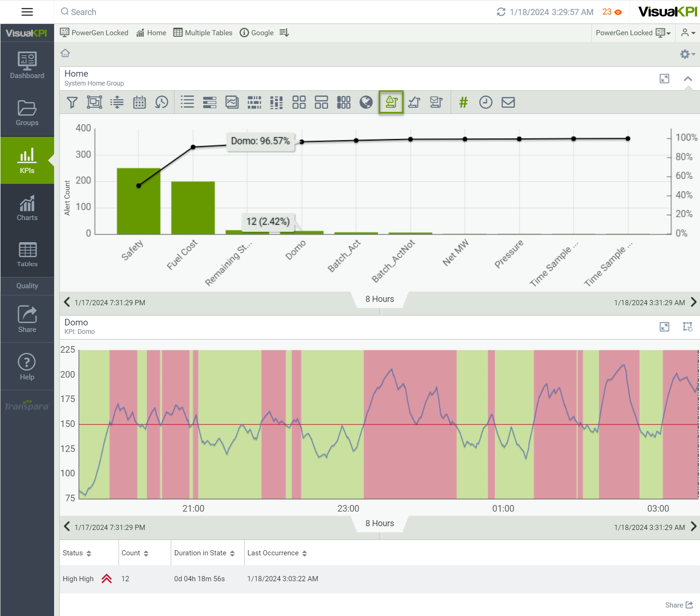Click the history clock icon
Screen dimensions: 700x616
coord(161,103)
